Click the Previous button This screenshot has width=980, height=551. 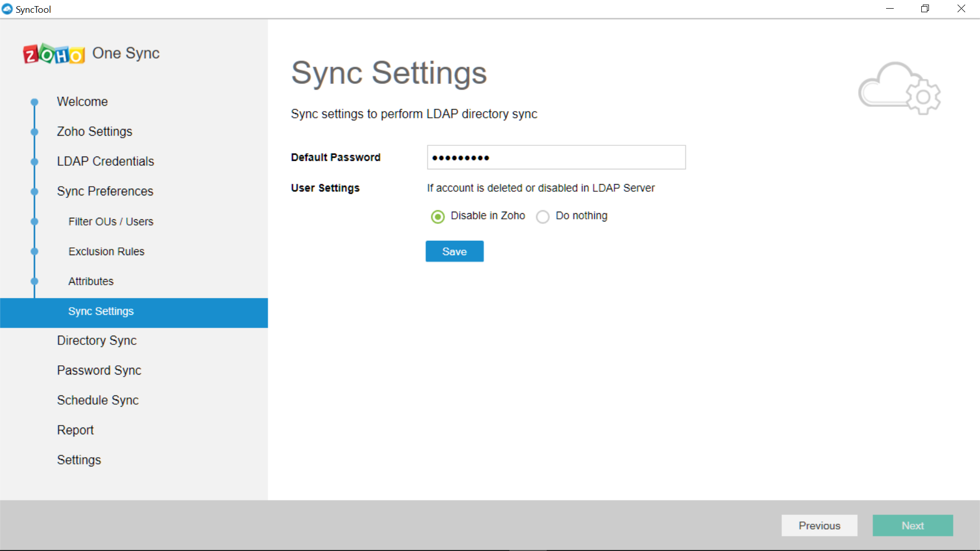[819, 525]
